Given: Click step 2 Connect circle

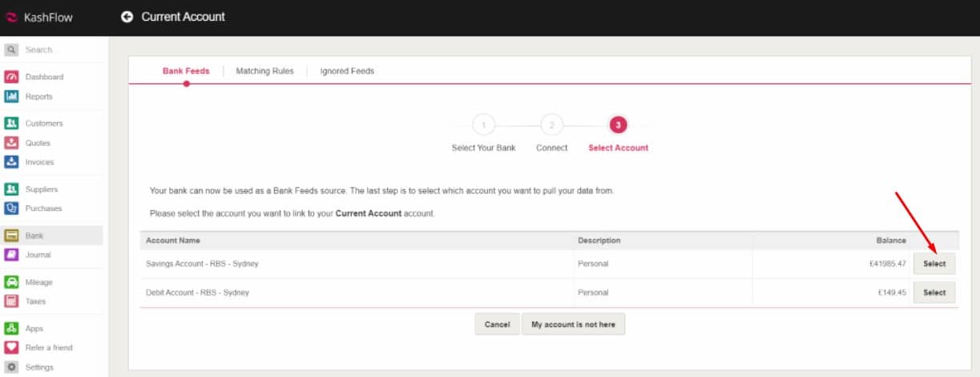Looking at the screenshot, I should (551, 125).
